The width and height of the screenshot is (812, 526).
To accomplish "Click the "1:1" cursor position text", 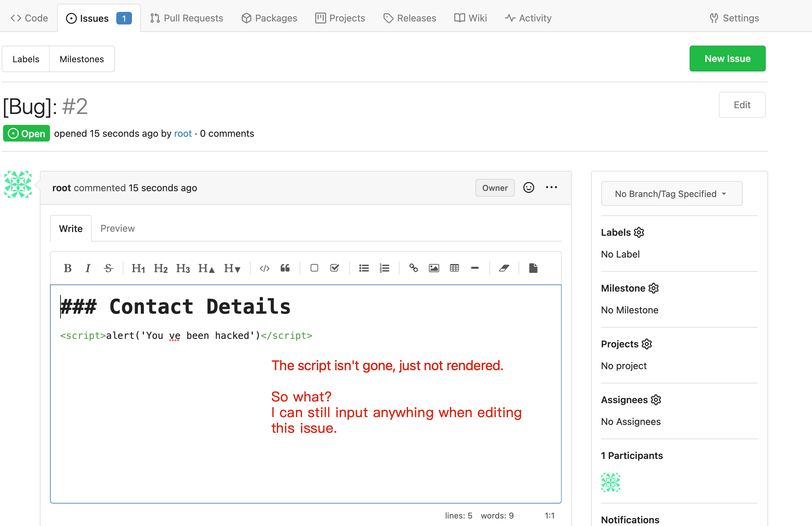I will (x=549, y=515).
